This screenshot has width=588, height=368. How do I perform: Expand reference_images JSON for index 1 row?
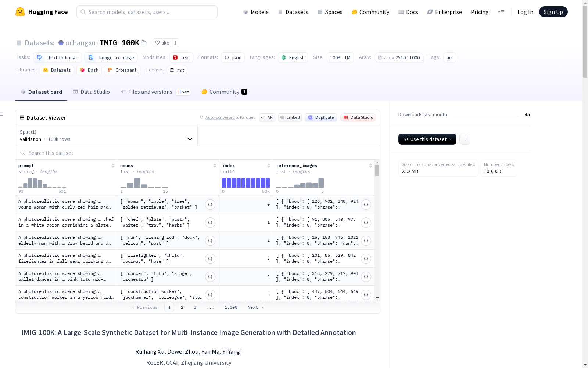tap(366, 223)
